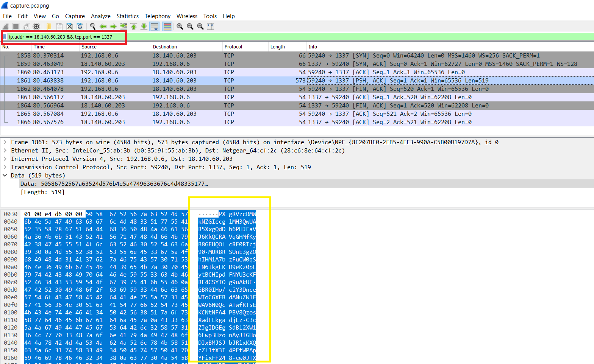Image resolution: width=594 pixels, height=364 pixels.
Task: Expand the Frame 1861 details
Action: pos(5,142)
